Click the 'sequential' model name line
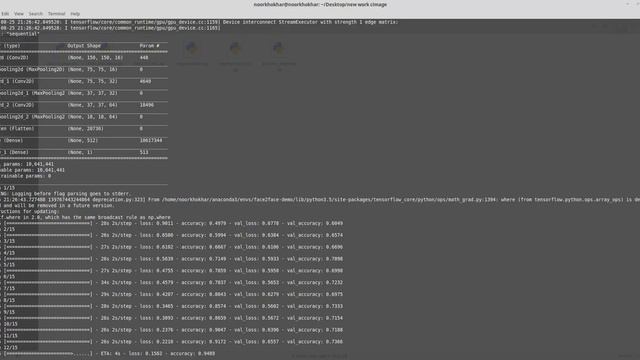The width and height of the screenshot is (640, 360). click(23, 34)
